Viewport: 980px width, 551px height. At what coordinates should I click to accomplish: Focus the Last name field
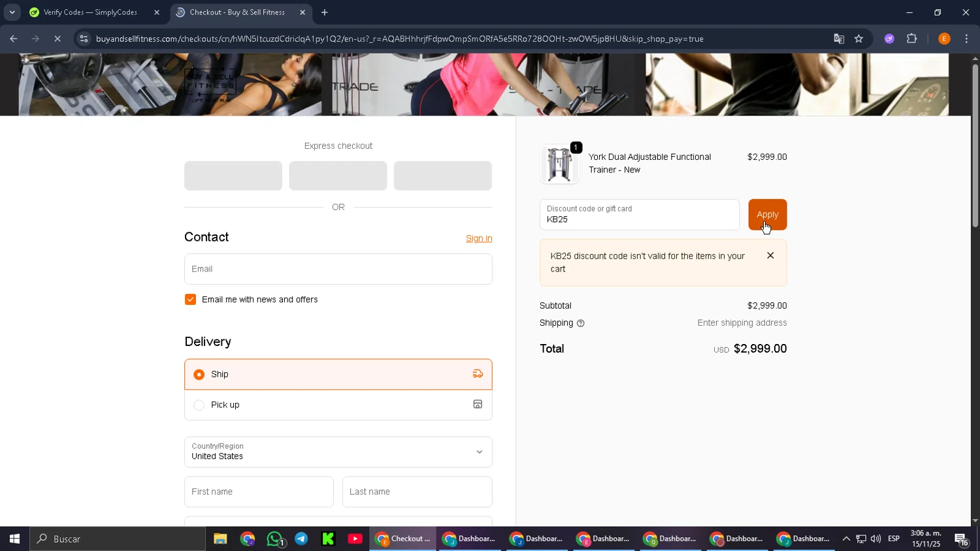coord(417,492)
